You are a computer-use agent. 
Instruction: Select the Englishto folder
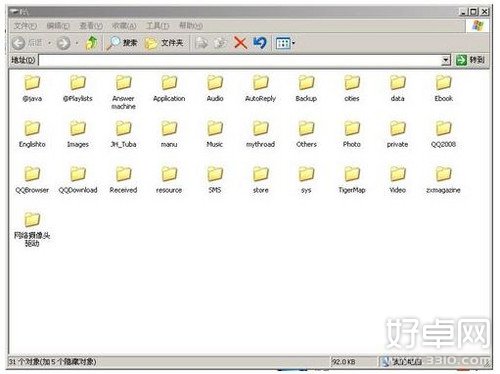32,134
